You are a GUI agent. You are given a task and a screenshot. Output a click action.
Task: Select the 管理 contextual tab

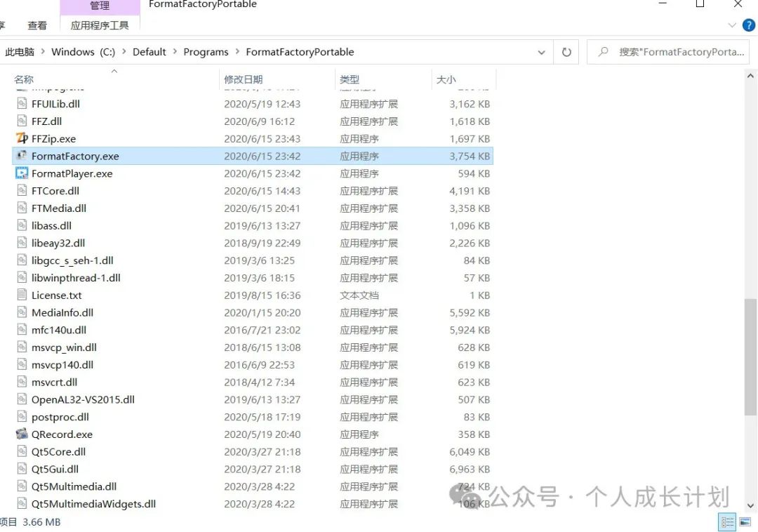100,6
